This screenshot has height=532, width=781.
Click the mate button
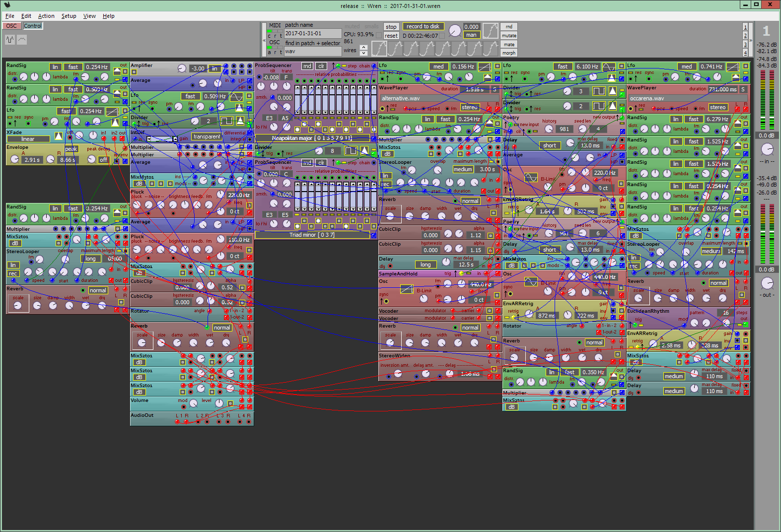tap(509, 44)
